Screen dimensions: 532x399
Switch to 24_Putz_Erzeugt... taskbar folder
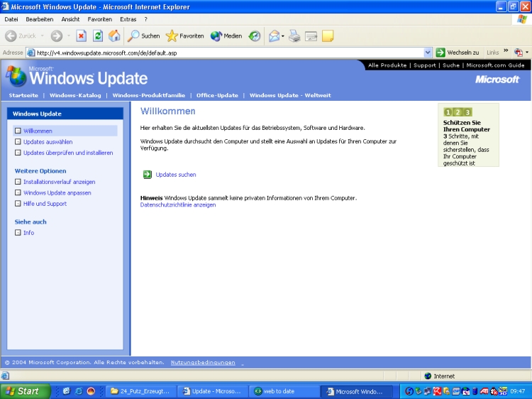(140, 391)
